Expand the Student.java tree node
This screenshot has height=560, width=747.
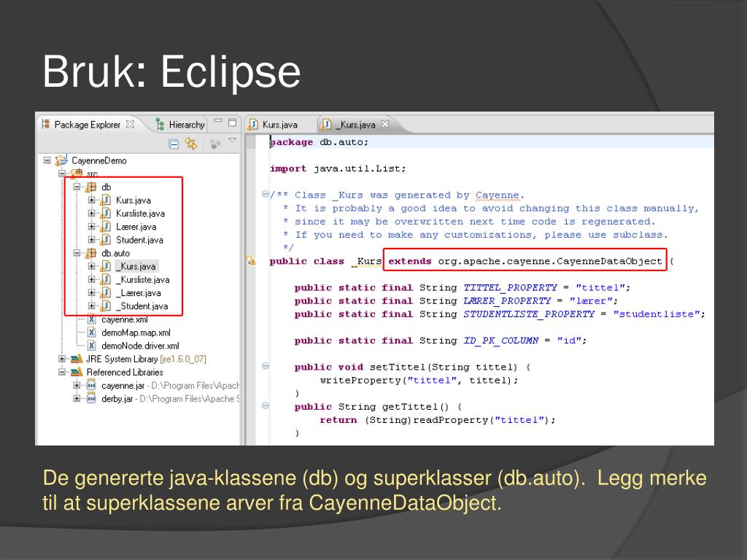[91, 239]
